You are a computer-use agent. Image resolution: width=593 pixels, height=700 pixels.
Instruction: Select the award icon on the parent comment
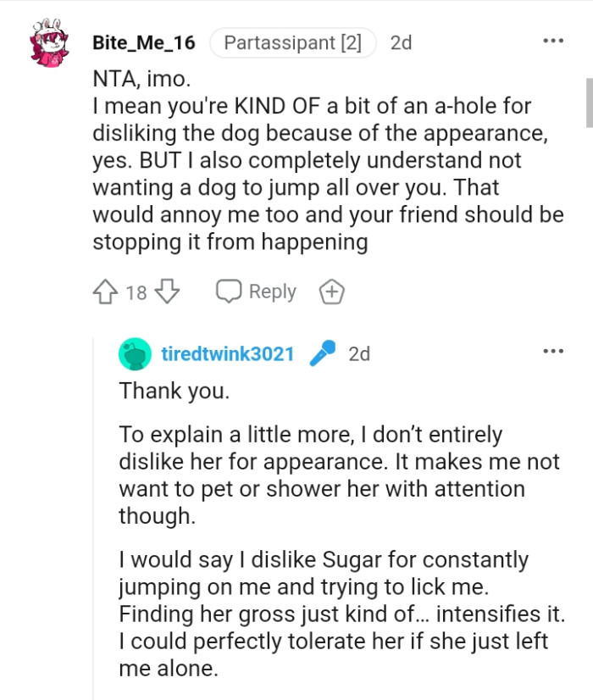coord(331,291)
